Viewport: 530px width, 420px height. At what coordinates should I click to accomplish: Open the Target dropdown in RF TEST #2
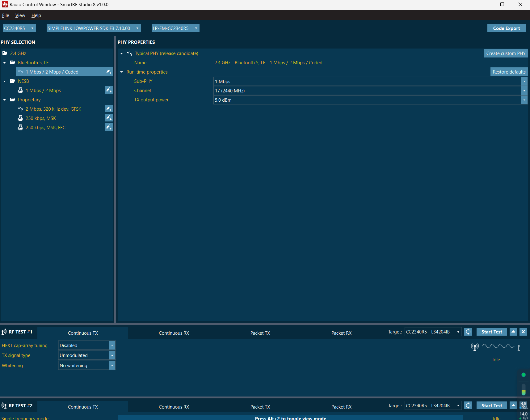click(433, 406)
